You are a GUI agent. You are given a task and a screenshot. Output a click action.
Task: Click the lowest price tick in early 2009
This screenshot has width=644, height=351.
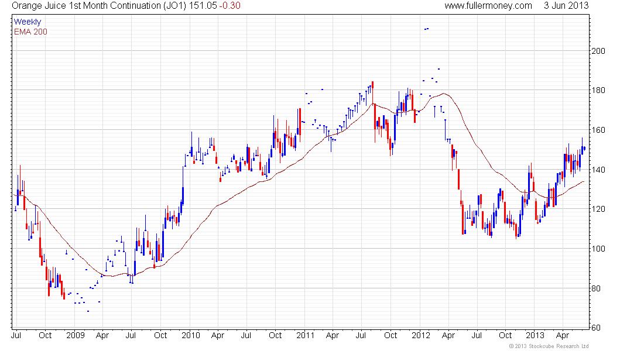[x=88, y=311]
